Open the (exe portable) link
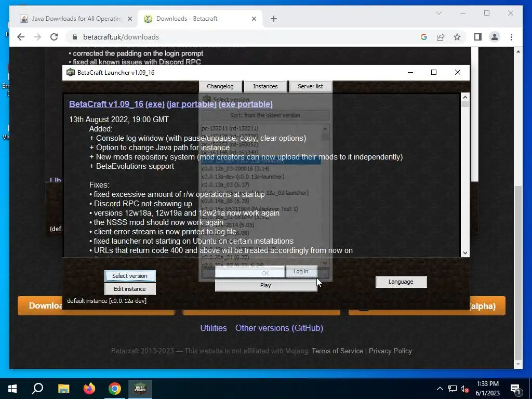The image size is (532, 399). coord(246,104)
